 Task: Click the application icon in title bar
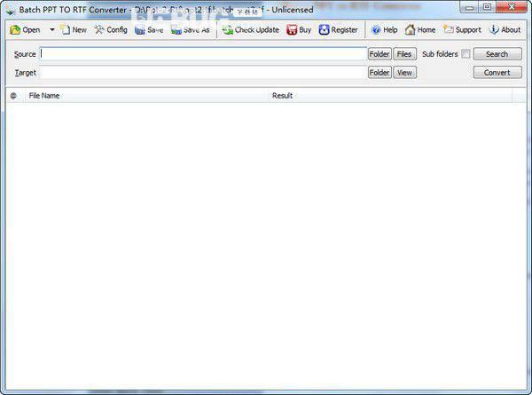11,10
